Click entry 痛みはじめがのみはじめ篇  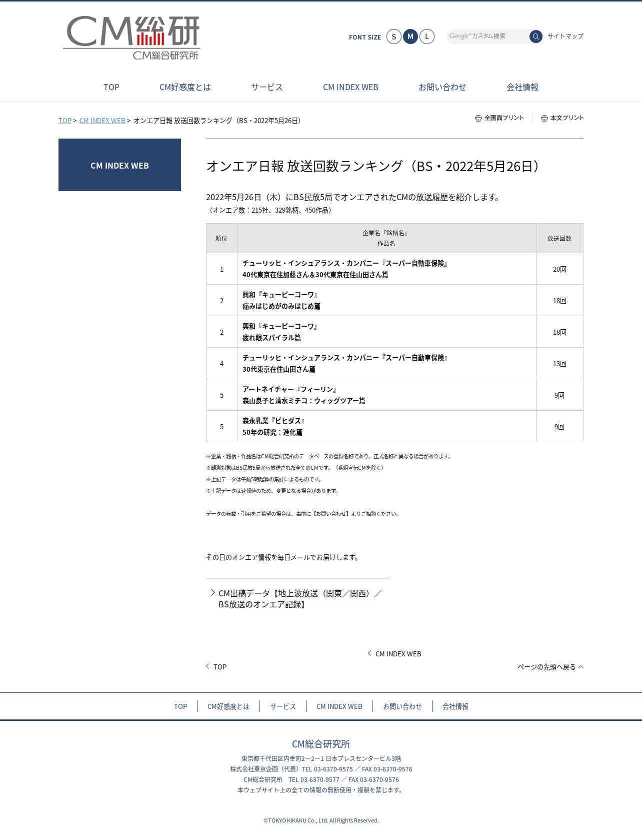click(281, 306)
